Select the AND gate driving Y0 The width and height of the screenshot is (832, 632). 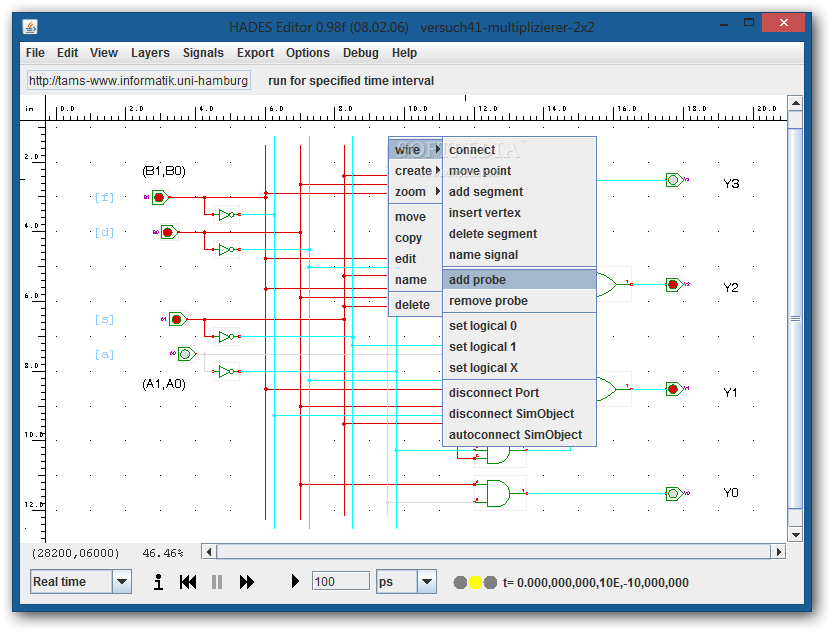(x=499, y=494)
